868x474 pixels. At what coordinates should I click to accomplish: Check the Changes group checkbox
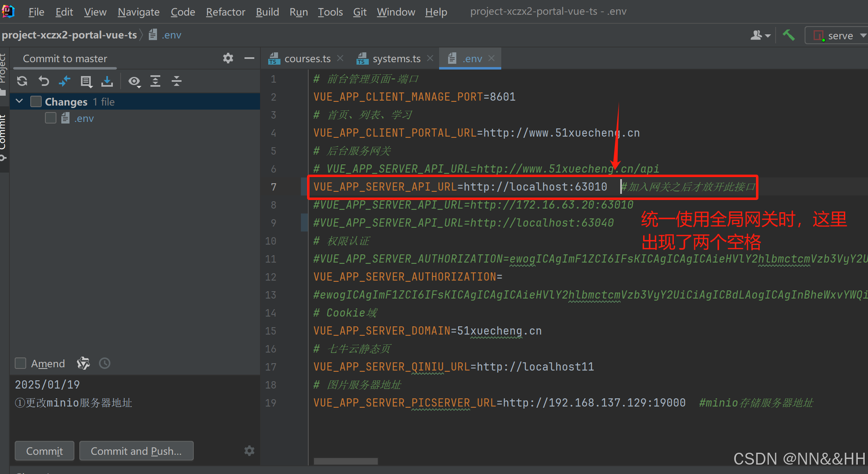[x=36, y=101]
